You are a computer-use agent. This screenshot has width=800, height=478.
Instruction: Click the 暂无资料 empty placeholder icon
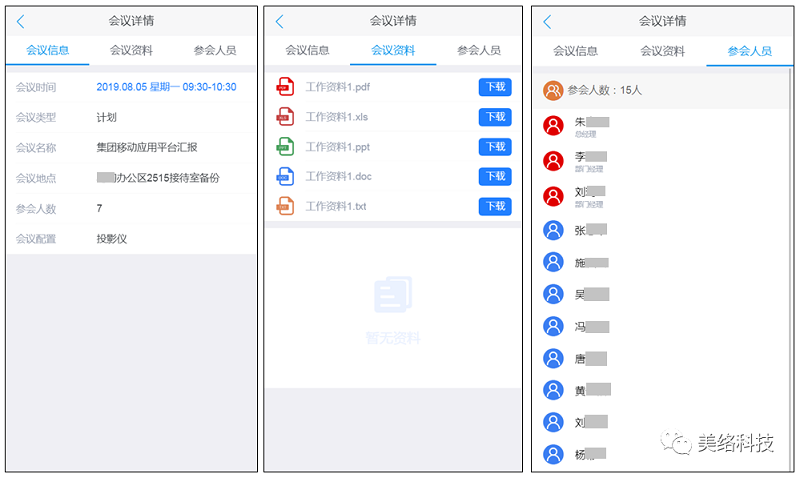393,295
